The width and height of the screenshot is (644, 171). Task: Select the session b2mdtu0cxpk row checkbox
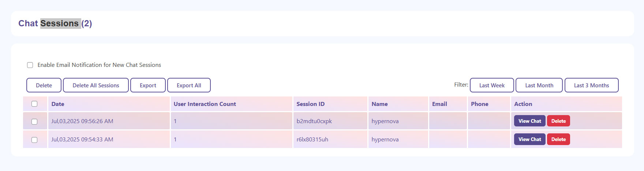point(34,122)
